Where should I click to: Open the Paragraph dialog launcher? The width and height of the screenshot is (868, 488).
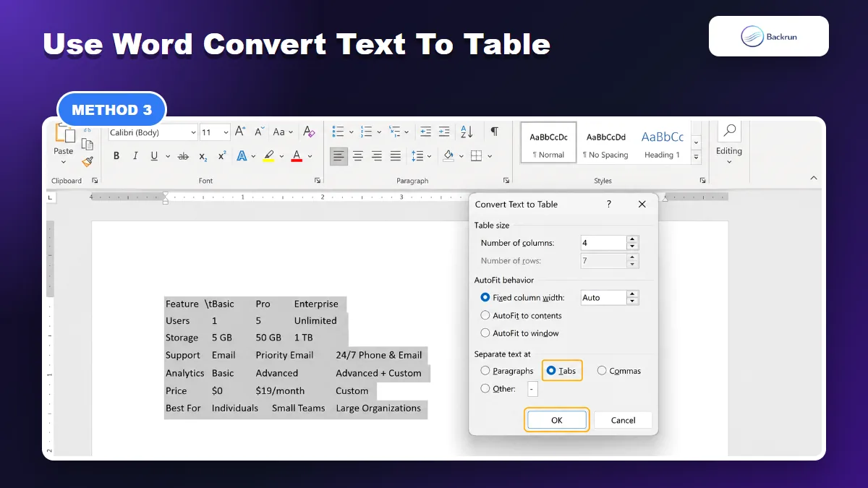506,181
